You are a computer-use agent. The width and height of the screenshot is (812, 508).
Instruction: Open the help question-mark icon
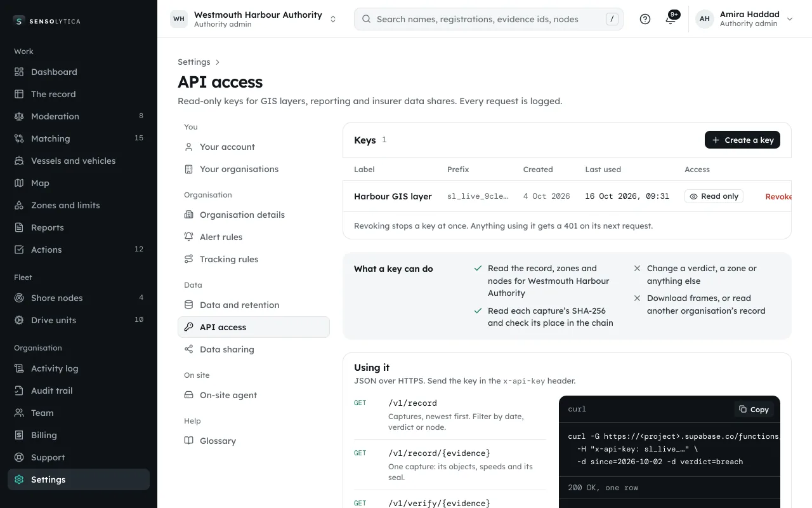click(645, 19)
